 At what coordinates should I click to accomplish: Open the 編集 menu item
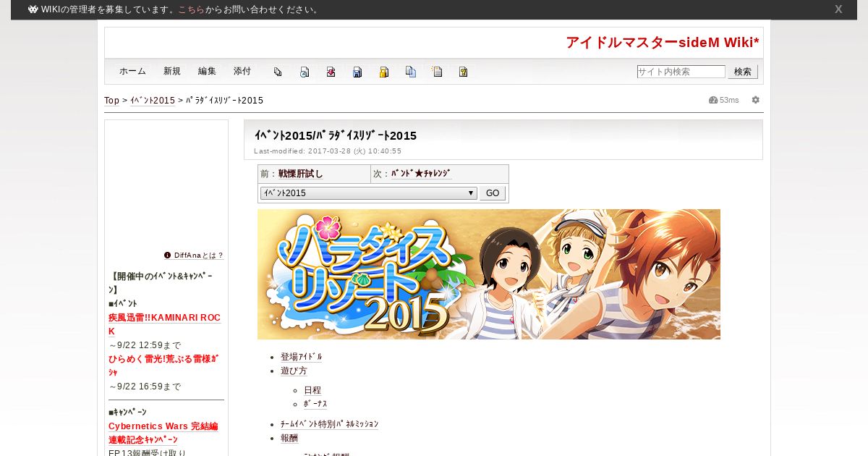207,71
